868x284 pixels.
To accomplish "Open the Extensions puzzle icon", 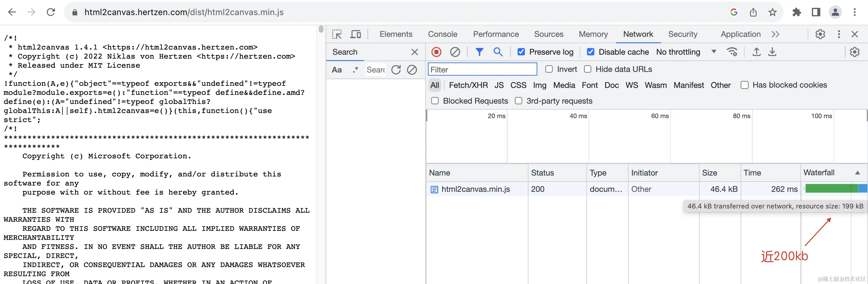I will (796, 12).
